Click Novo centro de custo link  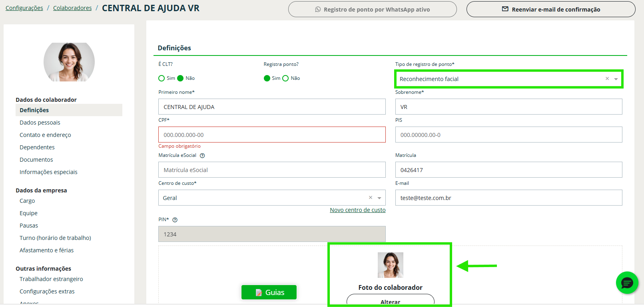pyautogui.click(x=357, y=210)
